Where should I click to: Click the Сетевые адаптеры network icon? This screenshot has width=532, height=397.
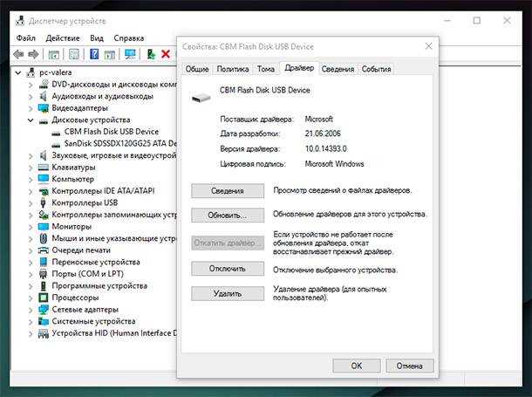44,309
